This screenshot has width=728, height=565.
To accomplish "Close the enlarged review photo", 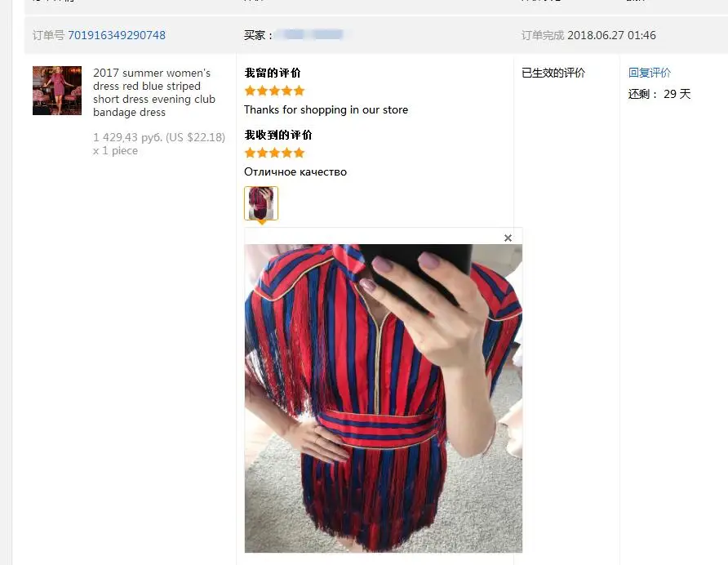I will coord(508,238).
